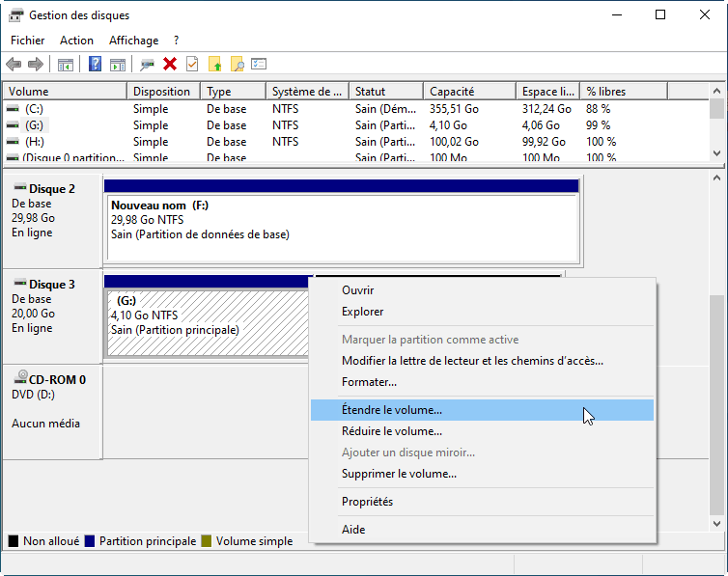Click the connect drive toolbar icon
Viewport: 728px width, 576px height.
tap(148, 65)
